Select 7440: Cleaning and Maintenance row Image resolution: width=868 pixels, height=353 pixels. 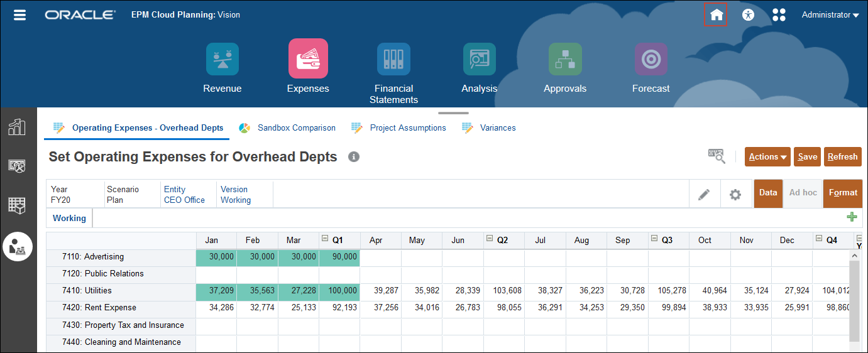pos(121,342)
